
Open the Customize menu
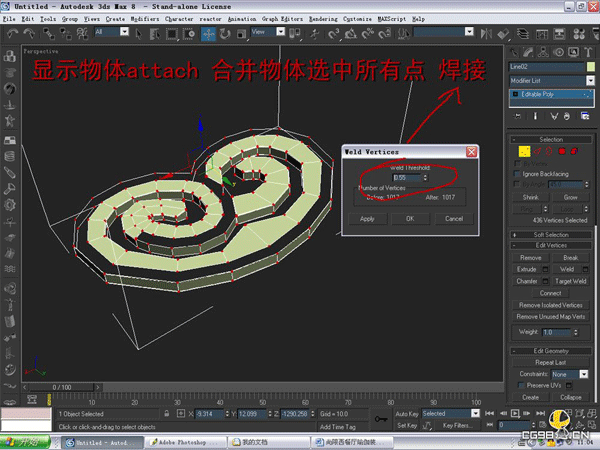357,19
